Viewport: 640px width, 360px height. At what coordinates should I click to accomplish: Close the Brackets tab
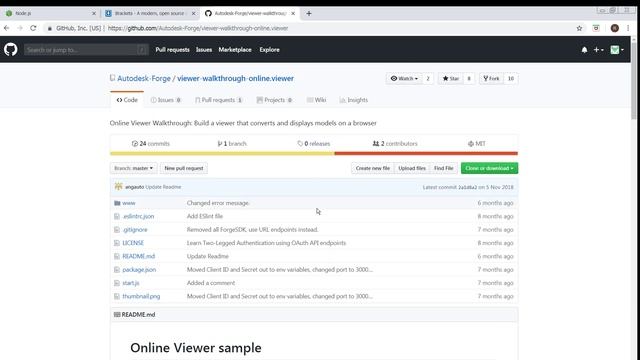193,13
